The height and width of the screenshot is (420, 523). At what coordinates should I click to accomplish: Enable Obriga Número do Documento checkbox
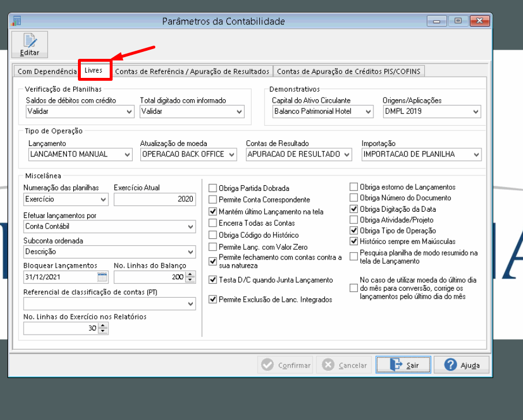click(x=353, y=198)
